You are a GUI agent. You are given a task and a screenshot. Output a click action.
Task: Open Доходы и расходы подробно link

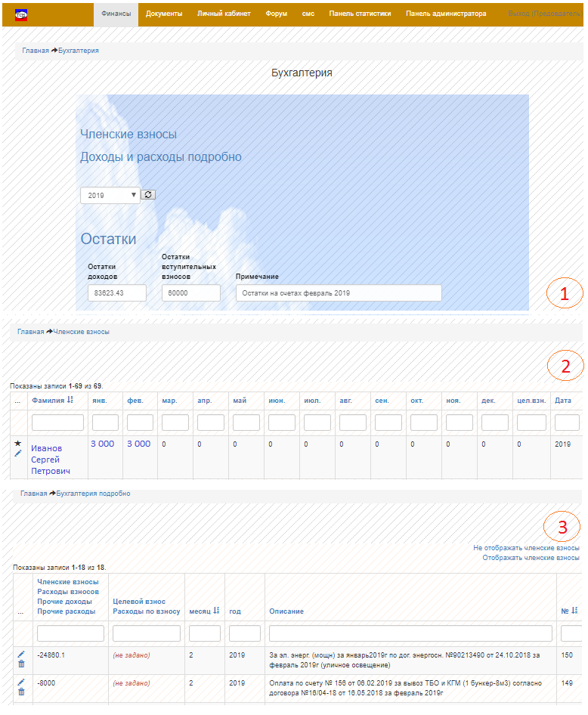click(x=161, y=157)
